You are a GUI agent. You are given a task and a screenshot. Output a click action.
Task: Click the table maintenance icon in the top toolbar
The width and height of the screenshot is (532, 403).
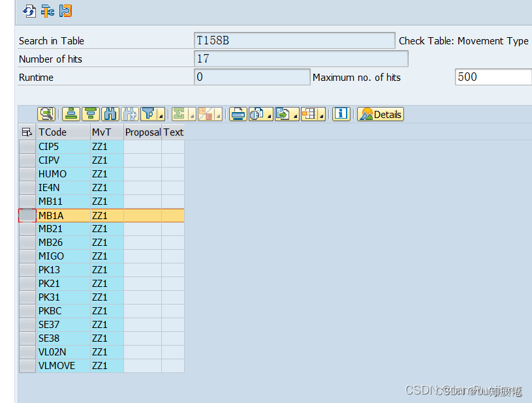(46, 10)
